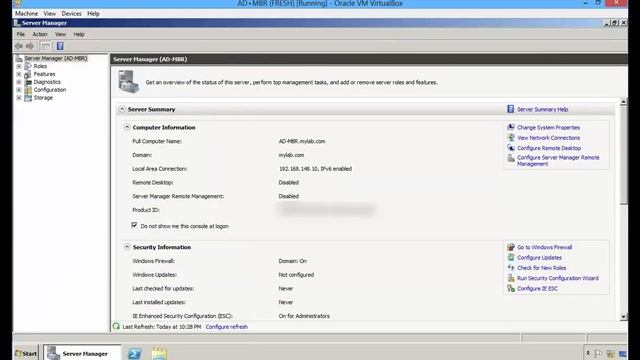Open the Help toolbar icon
The height and width of the screenshot is (360, 640).
(x=60, y=46)
